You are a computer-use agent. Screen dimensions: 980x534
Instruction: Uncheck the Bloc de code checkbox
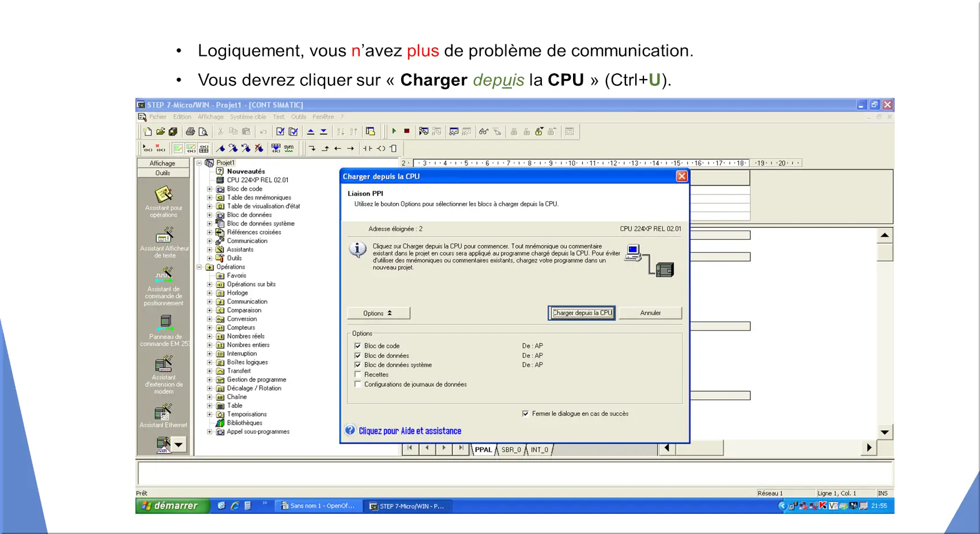pyautogui.click(x=358, y=346)
